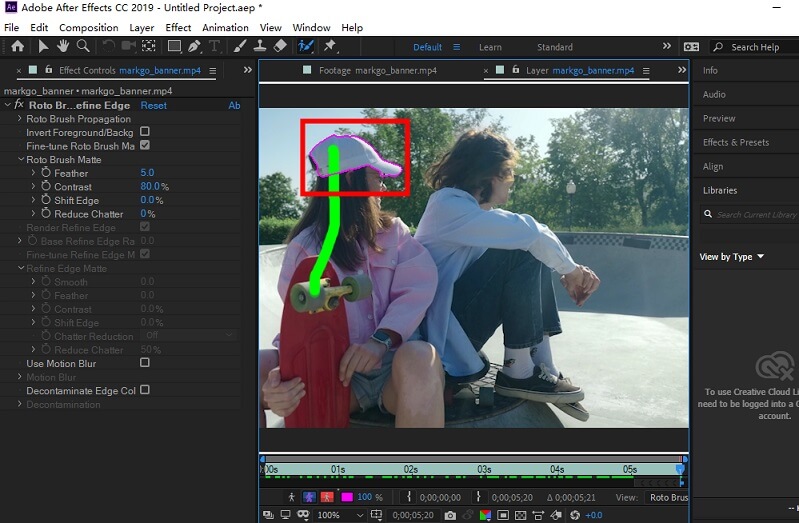Toggle Contrast stopwatch under Roto Brush Matte
This screenshot has width=799, height=523.
[x=46, y=186]
